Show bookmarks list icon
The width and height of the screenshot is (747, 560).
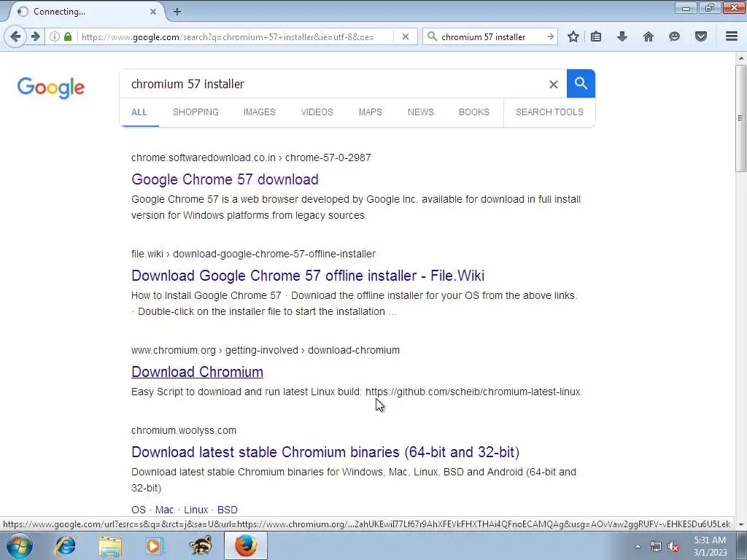(596, 36)
